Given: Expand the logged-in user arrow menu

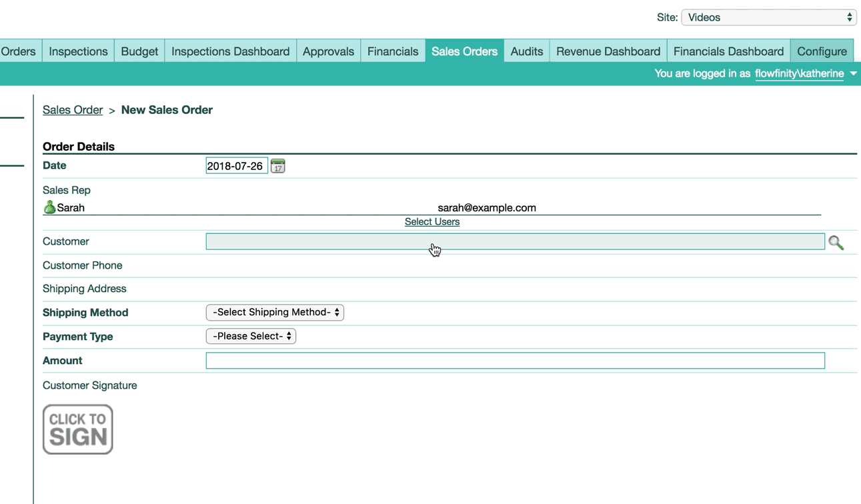Looking at the screenshot, I should 853,73.
